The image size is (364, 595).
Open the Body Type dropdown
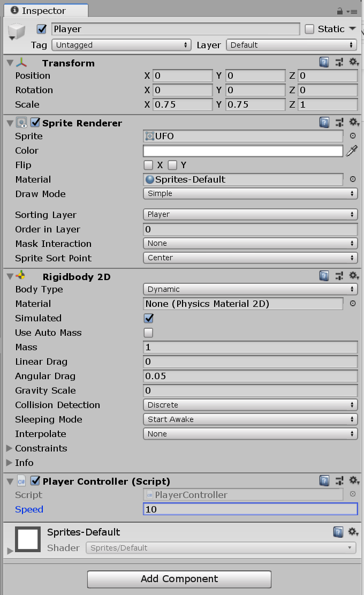(x=251, y=289)
